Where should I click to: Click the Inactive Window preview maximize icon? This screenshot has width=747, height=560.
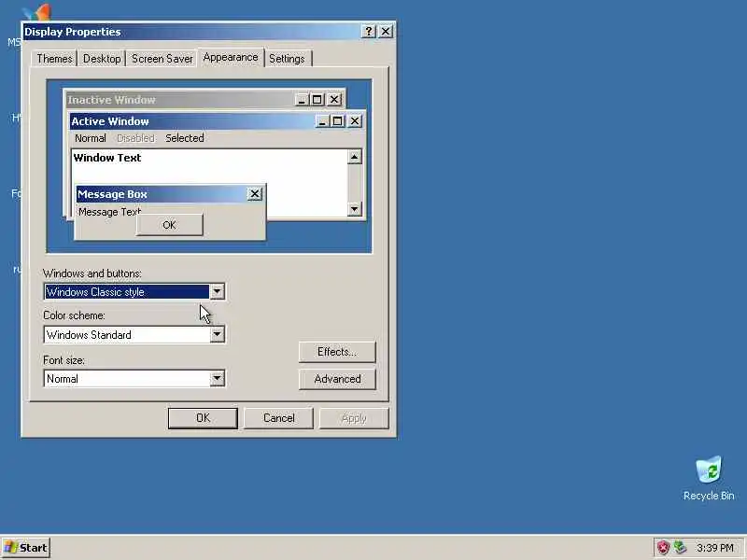317,100
